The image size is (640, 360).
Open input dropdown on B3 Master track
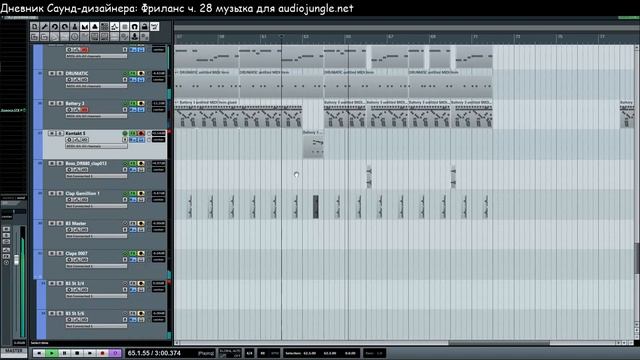[96, 236]
